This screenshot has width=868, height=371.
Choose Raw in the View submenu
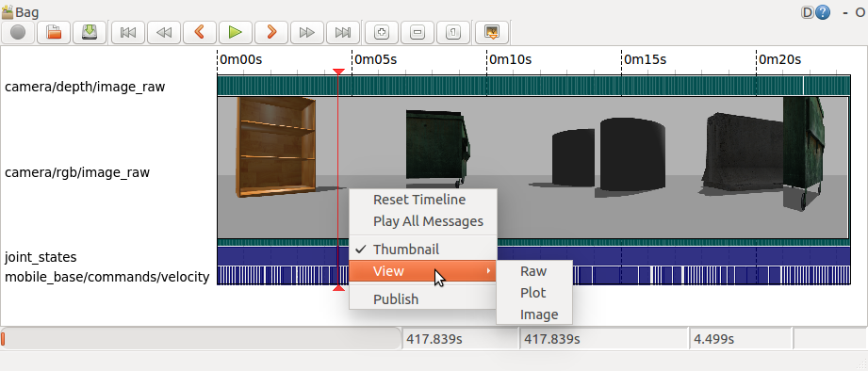[534, 271]
